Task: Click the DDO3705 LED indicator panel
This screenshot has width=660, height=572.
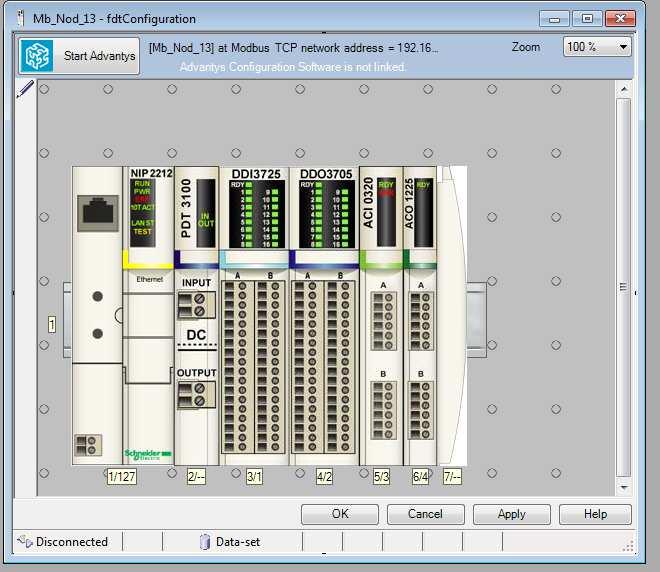Action: 327,214
